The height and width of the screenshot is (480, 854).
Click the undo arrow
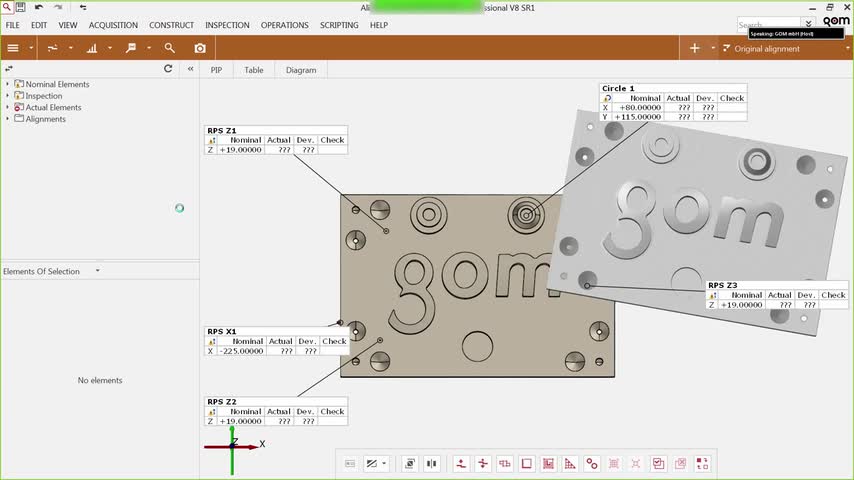39,7
